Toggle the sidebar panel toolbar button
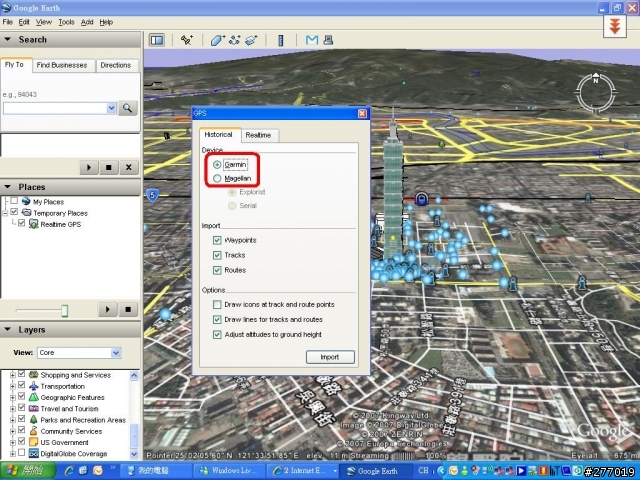The image size is (640, 480). pos(157,40)
